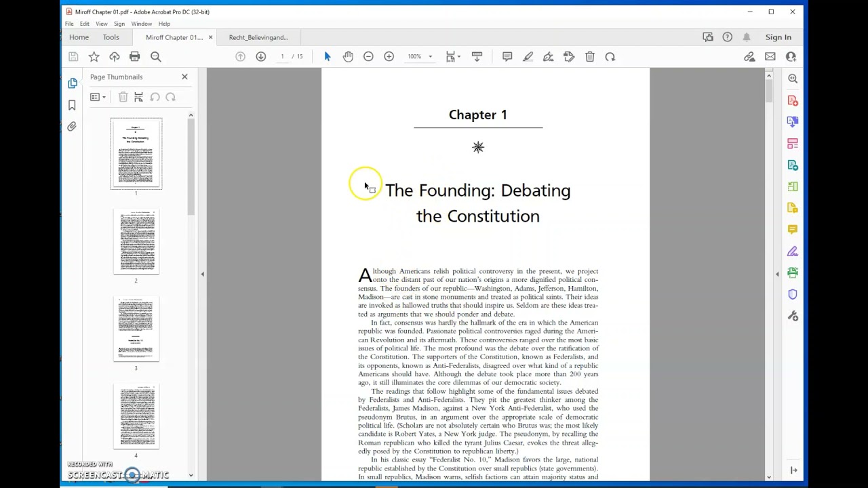The height and width of the screenshot is (488, 868).
Task: Click the page number input field
Action: coord(282,57)
